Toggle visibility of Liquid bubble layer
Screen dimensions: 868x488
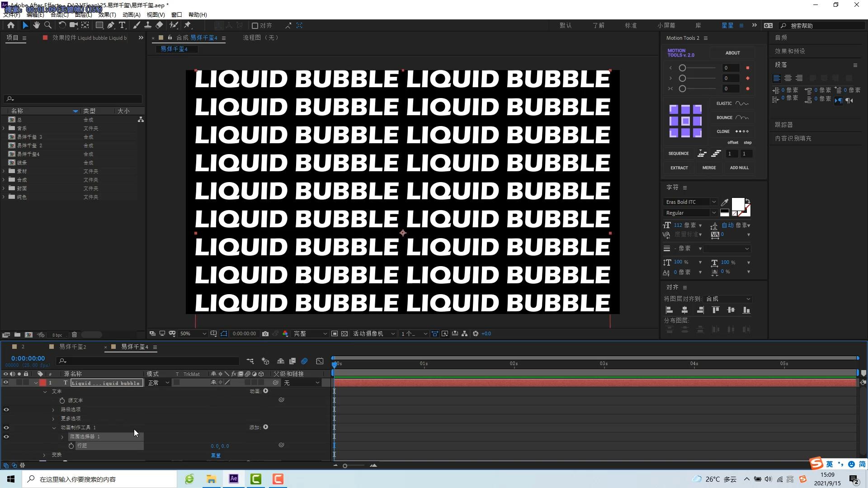coord(6,383)
